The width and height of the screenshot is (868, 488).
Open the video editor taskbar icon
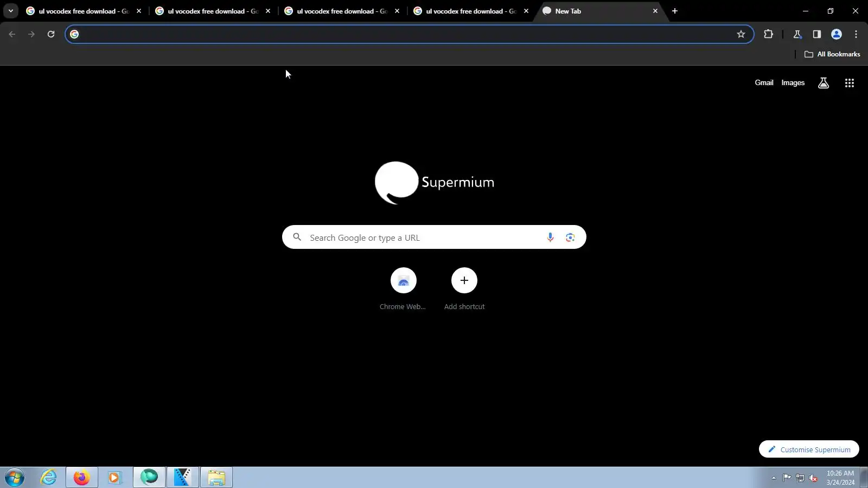point(183,478)
